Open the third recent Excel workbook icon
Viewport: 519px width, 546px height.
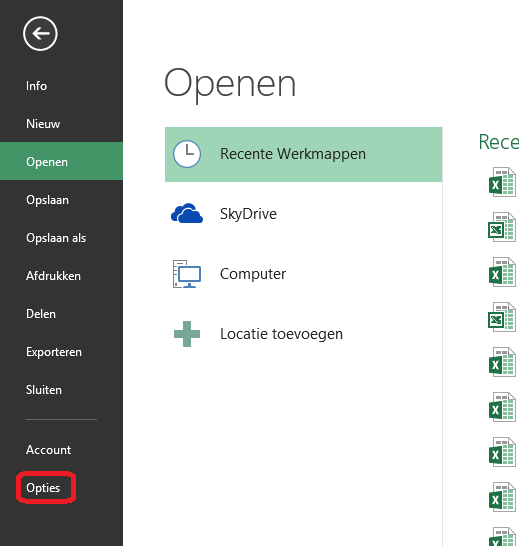502,272
